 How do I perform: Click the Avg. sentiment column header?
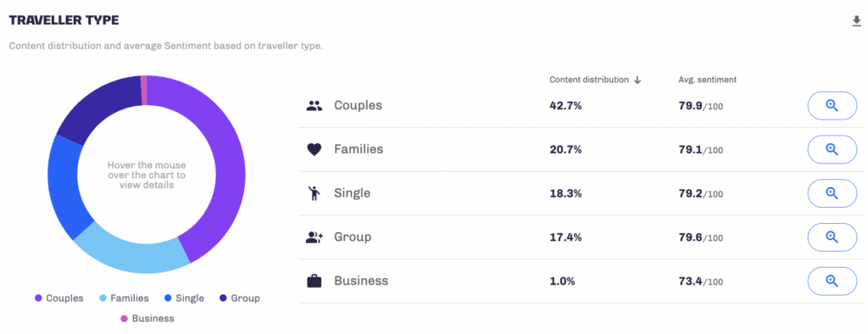click(x=708, y=80)
